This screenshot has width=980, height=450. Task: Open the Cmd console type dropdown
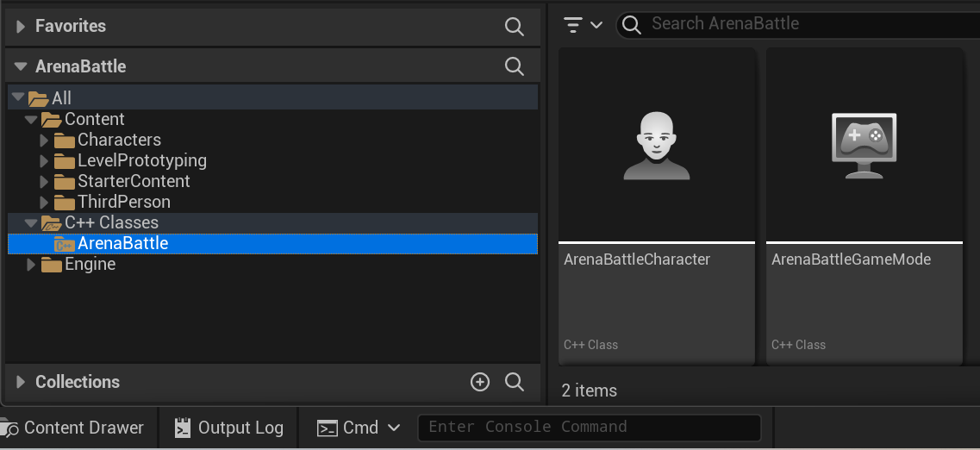coord(359,428)
